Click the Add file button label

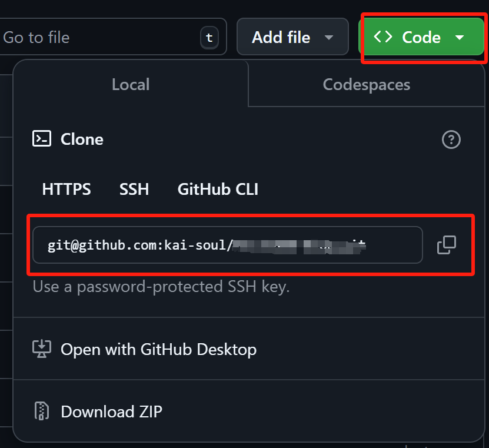coord(281,38)
